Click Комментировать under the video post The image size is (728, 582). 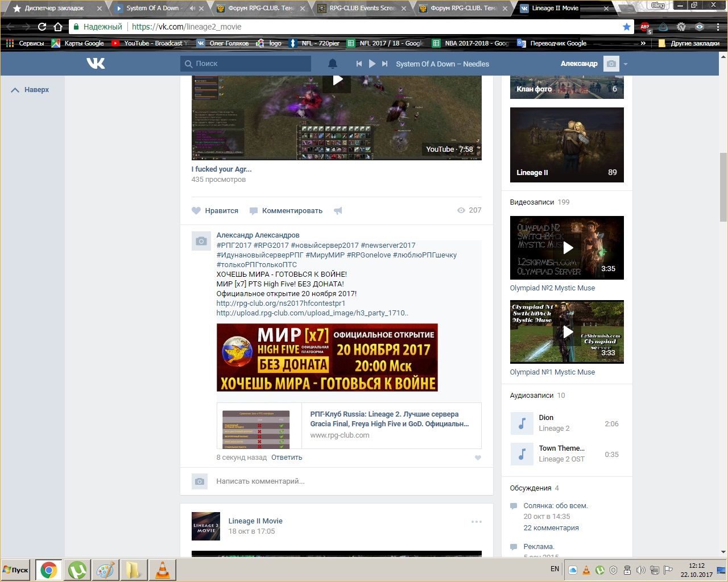click(x=286, y=210)
